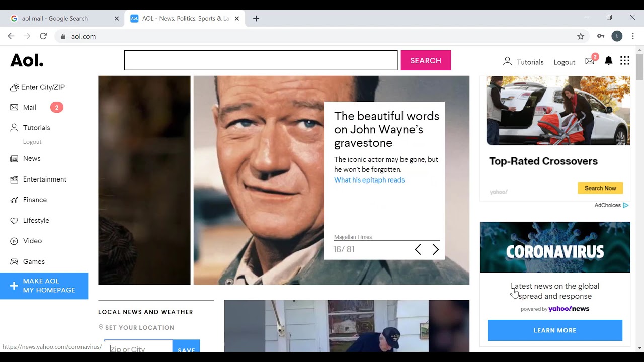
Task: Show previous slideshow story
Action: [x=418, y=249]
